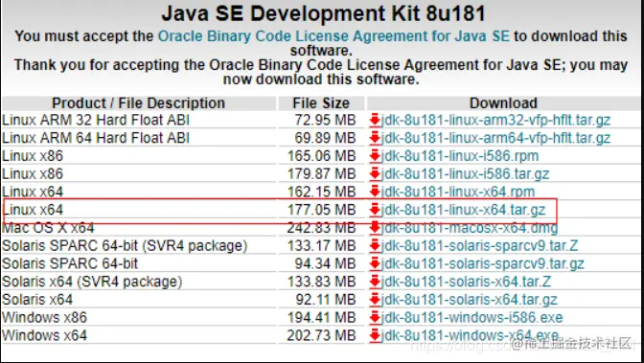Select the 162.15 MB file size

[x=322, y=192]
